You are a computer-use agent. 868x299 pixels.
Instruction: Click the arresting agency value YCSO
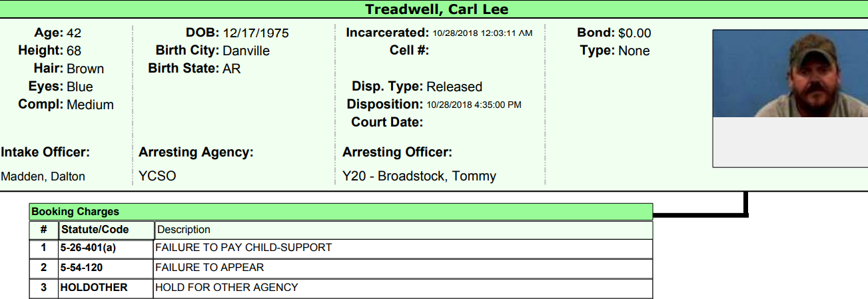[157, 176]
